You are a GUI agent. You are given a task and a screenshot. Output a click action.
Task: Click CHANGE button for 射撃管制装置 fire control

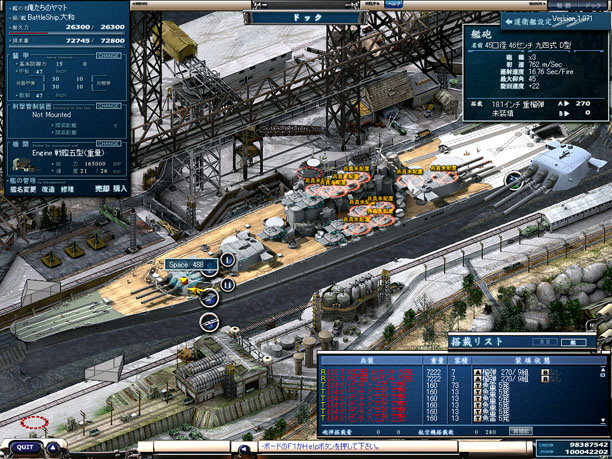107,106
